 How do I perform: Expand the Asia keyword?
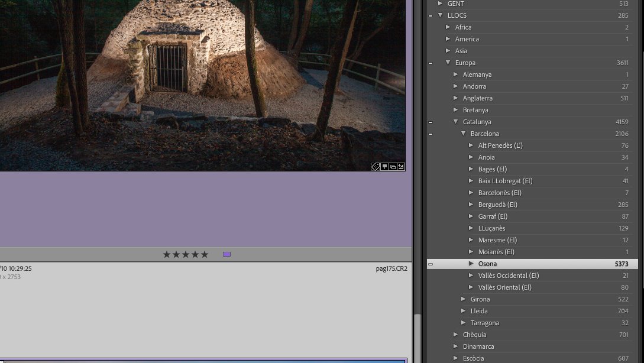click(x=448, y=51)
